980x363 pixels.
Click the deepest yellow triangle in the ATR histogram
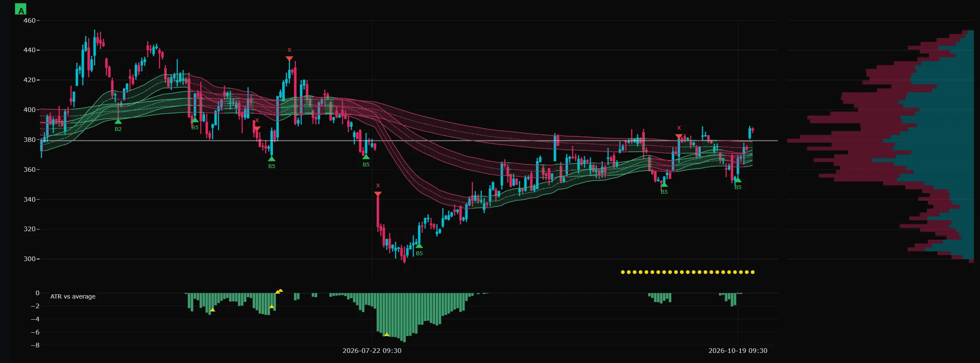[x=386, y=335]
